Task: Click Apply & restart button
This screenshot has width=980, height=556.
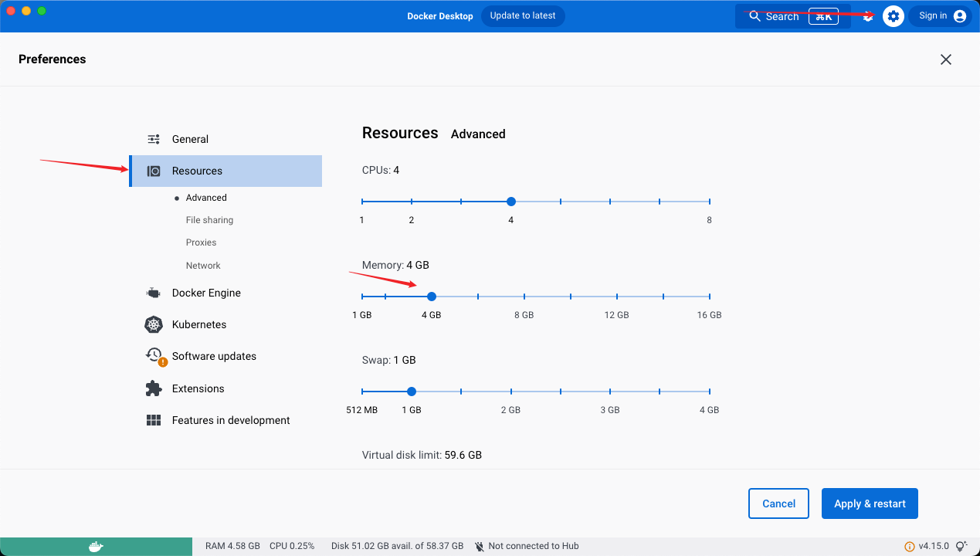Action: pos(870,503)
